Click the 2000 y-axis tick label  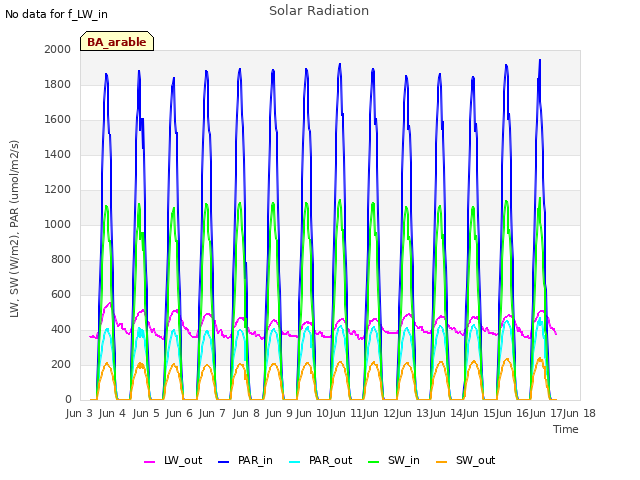pos(58,49)
